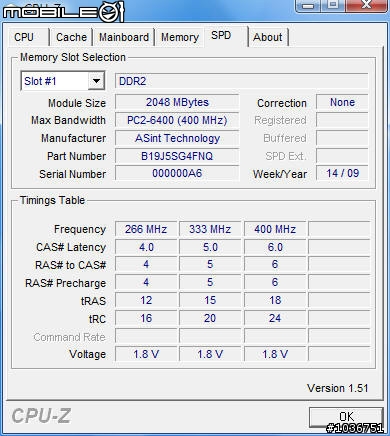The width and height of the screenshot is (390, 436).
Task: Click tRAS value 18
Action: (x=275, y=300)
